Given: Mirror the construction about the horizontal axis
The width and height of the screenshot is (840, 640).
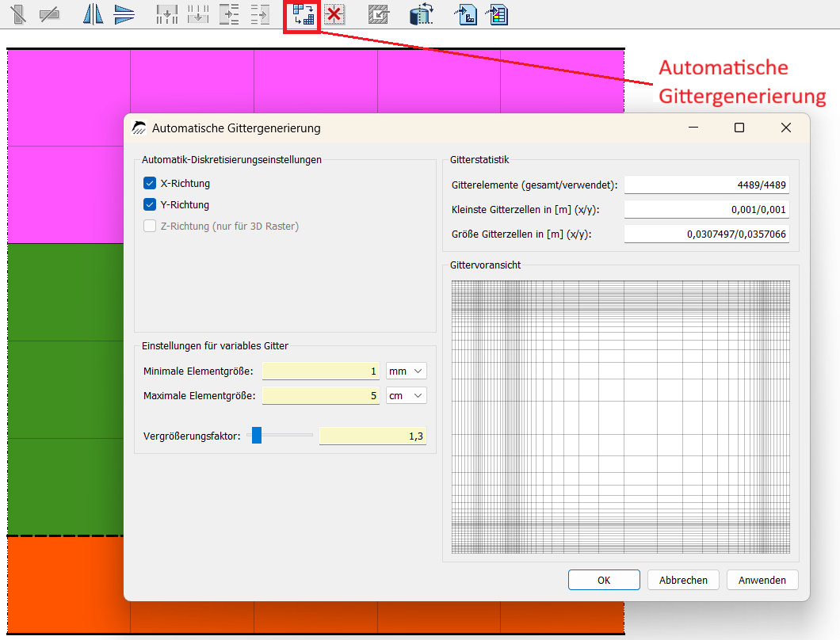Looking at the screenshot, I should point(124,14).
